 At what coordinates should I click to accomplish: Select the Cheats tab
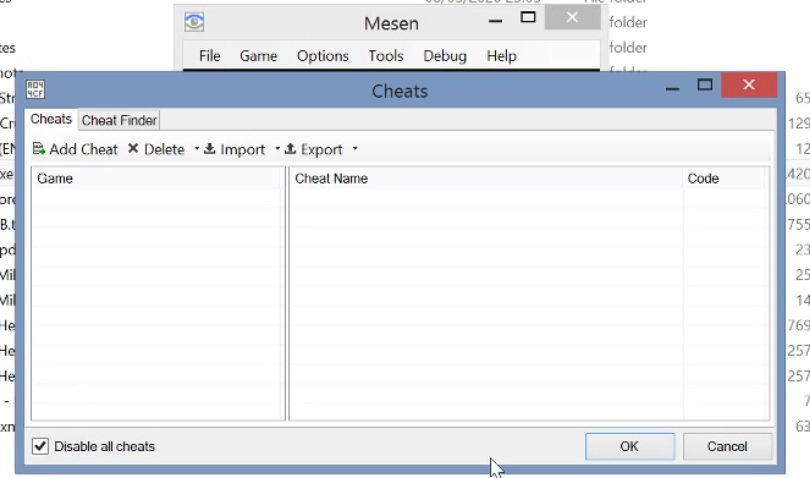coord(51,119)
